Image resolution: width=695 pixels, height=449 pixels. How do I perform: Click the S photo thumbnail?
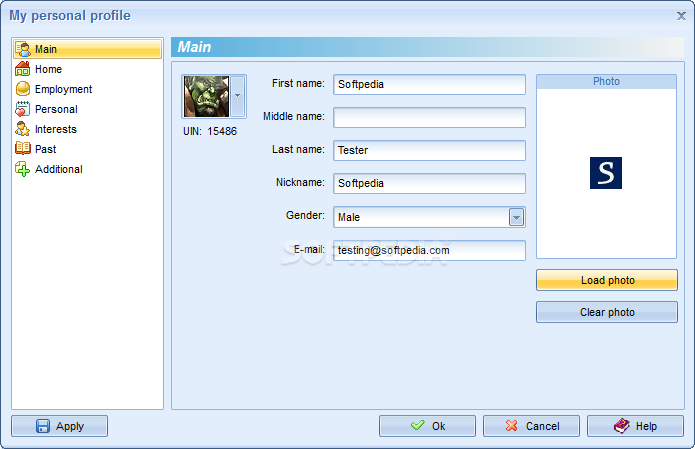click(605, 173)
